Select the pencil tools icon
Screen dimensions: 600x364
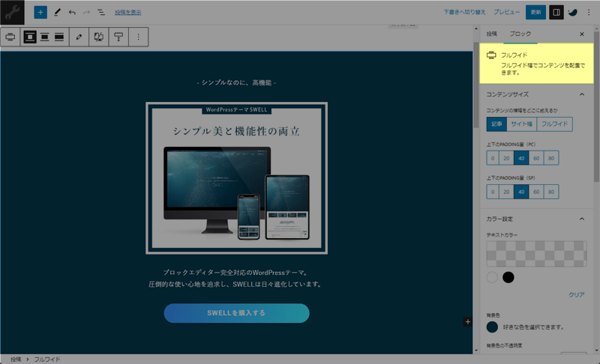point(57,12)
